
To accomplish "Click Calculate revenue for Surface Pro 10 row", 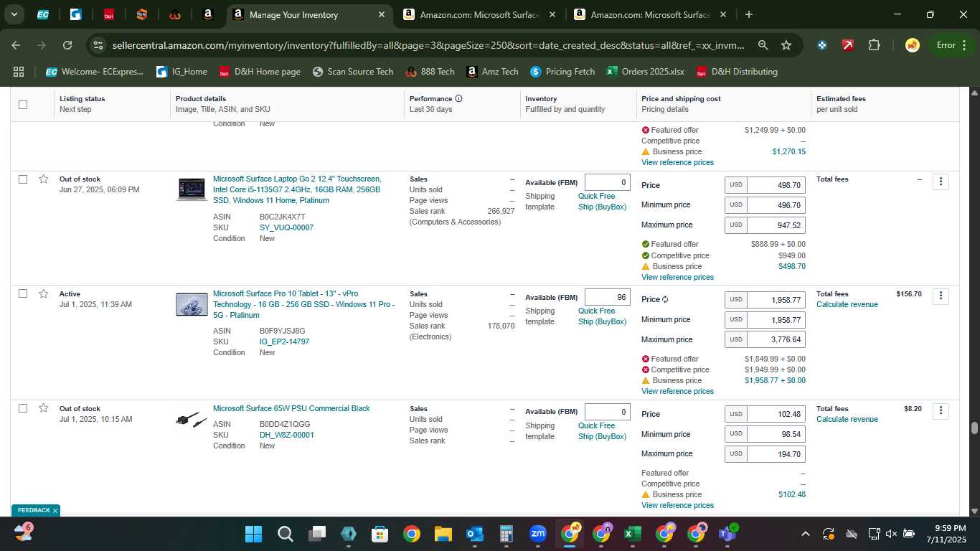I will pos(847,305).
